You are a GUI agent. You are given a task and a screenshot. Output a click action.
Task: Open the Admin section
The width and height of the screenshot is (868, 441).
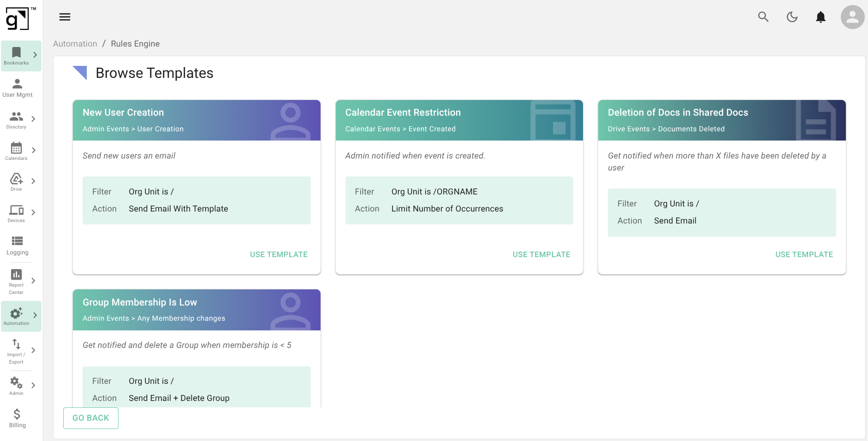pos(16,386)
